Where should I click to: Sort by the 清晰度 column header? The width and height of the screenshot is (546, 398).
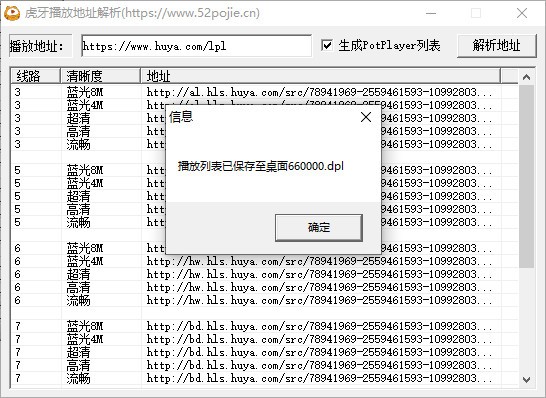pos(101,76)
